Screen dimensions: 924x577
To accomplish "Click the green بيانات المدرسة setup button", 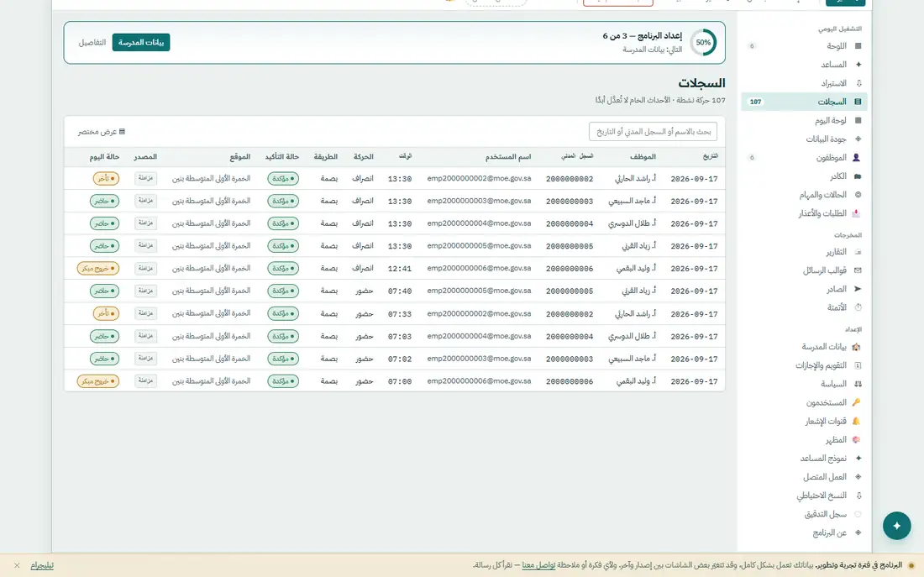I will 141,43.
